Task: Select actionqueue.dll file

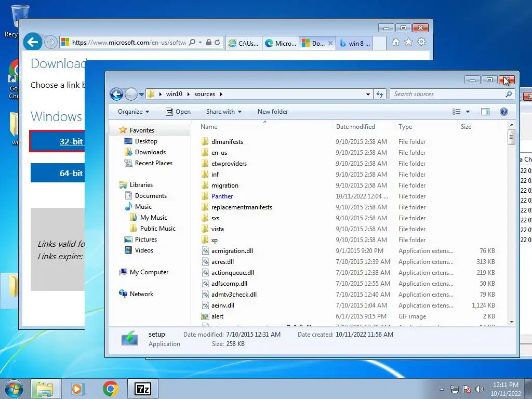Action: pos(232,272)
